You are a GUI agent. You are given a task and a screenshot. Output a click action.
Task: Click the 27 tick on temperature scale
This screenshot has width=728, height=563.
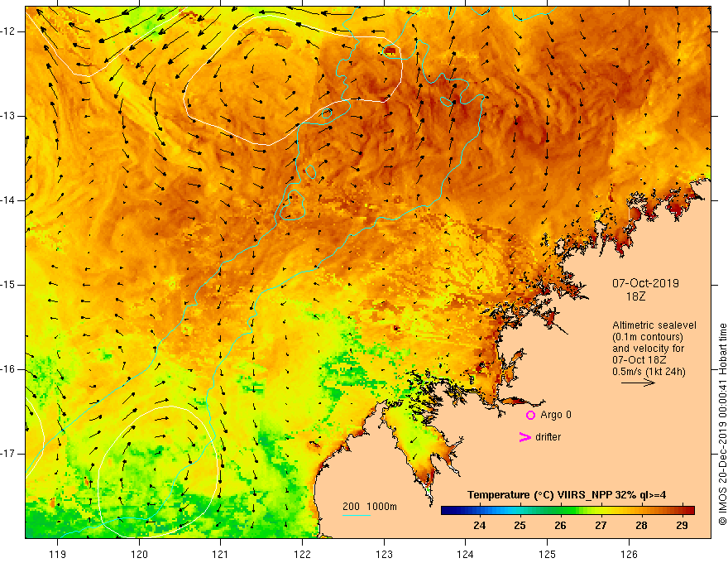click(x=601, y=526)
